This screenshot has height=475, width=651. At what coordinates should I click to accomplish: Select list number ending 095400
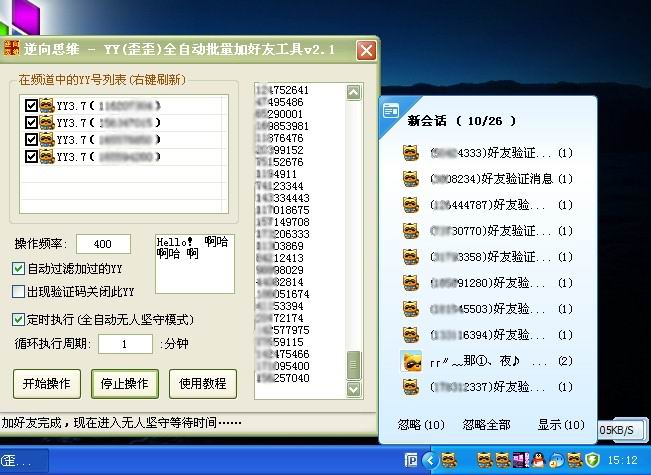point(283,366)
